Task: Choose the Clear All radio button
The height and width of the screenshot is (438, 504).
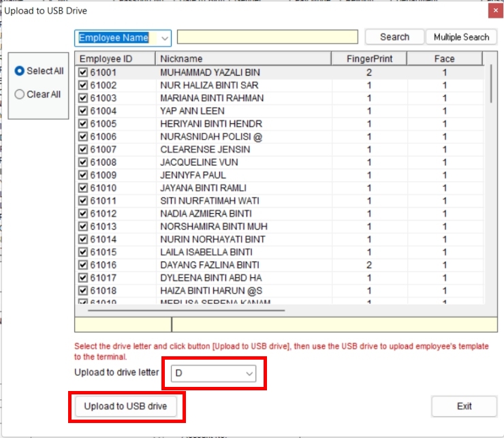Action: coord(20,95)
